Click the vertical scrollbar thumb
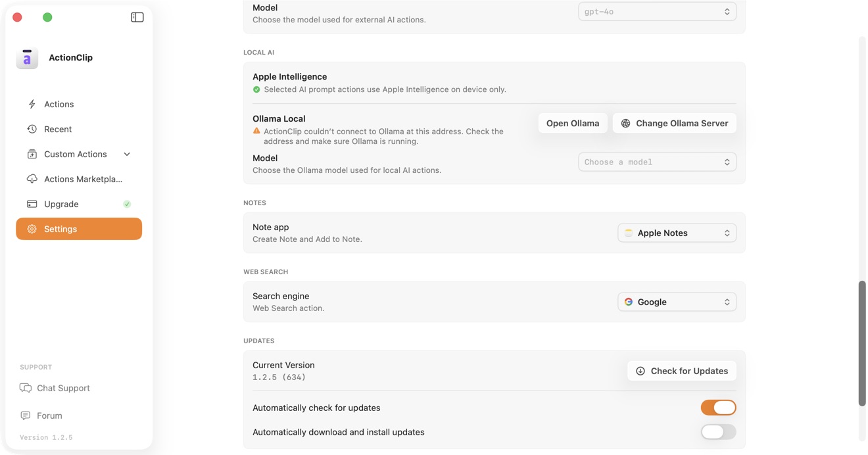 click(862, 343)
